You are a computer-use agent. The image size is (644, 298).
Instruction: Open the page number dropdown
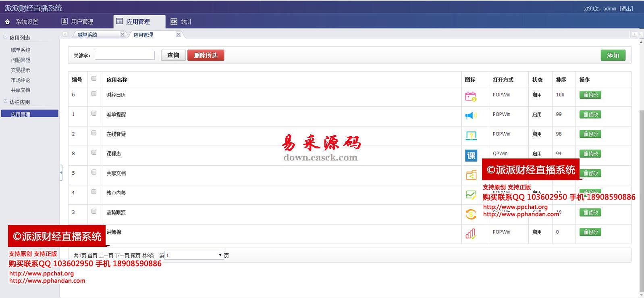[x=194, y=255]
